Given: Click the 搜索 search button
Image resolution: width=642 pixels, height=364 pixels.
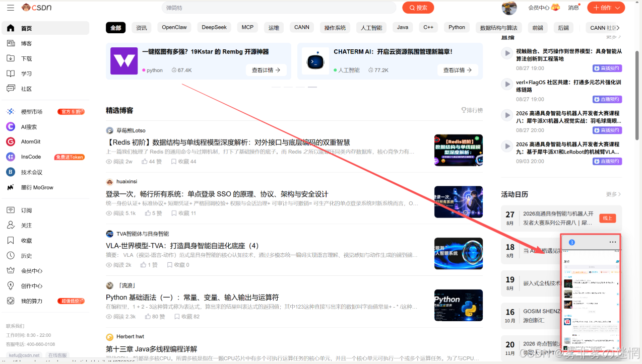Looking at the screenshot, I should 418,8.
